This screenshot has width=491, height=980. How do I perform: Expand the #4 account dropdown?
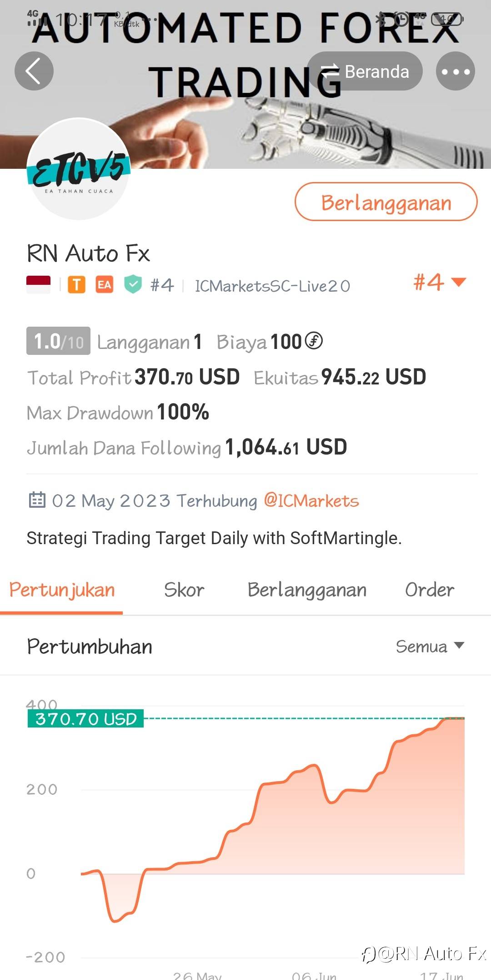coord(439,282)
